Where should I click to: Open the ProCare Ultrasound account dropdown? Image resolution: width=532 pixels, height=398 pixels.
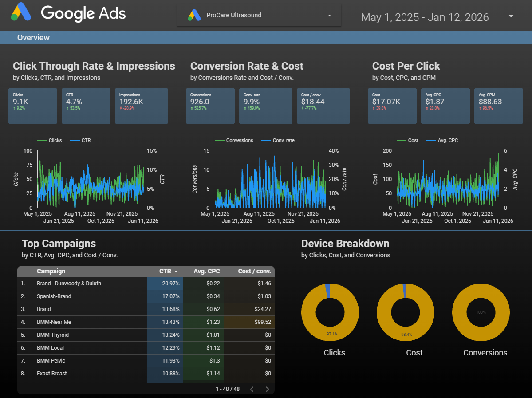(x=329, y=15)
